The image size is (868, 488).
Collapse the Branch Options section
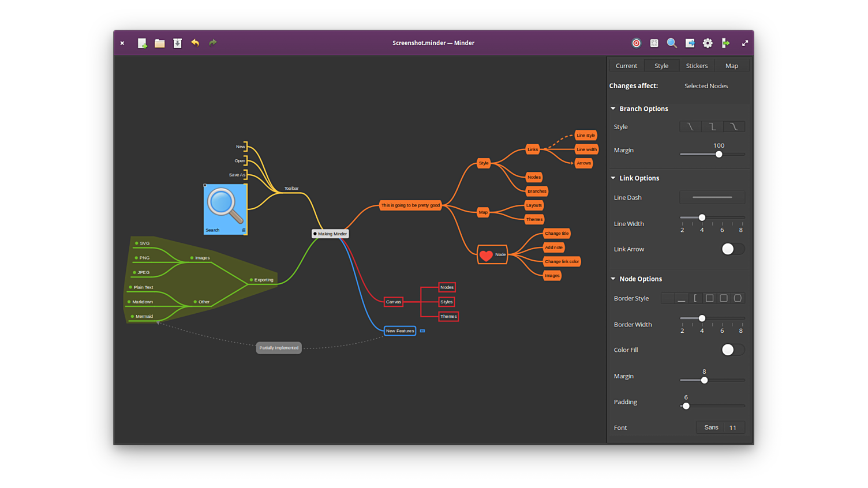pyautogui.click(x=613, y=109)
